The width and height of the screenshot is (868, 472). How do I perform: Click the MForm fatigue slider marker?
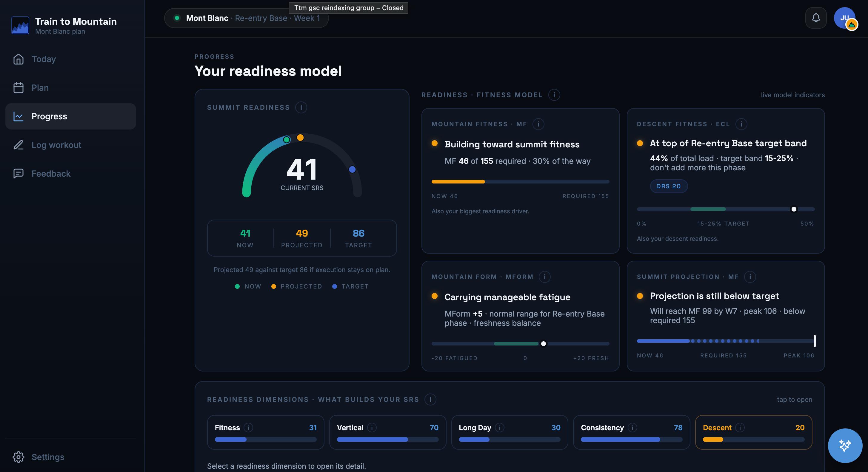543,344
